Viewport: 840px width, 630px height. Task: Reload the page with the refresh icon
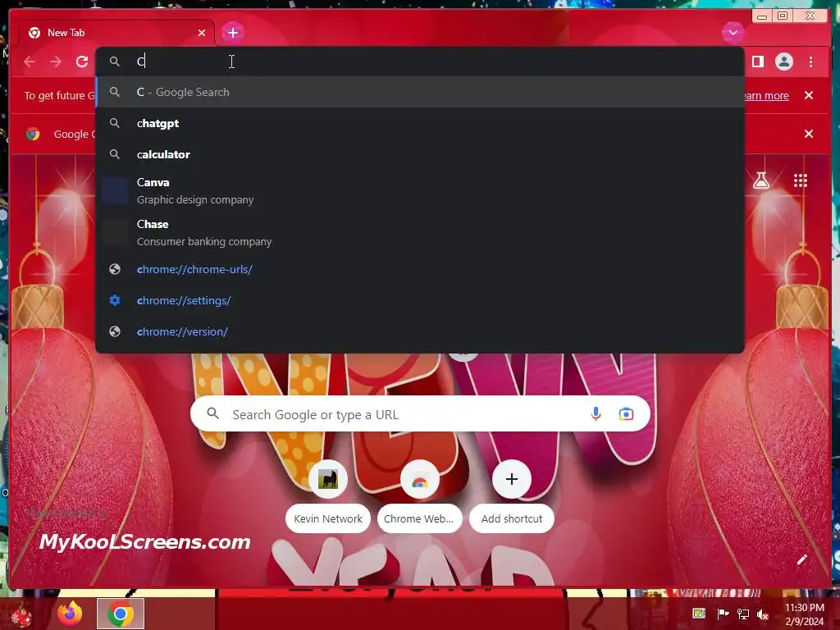tap(82, 62)
